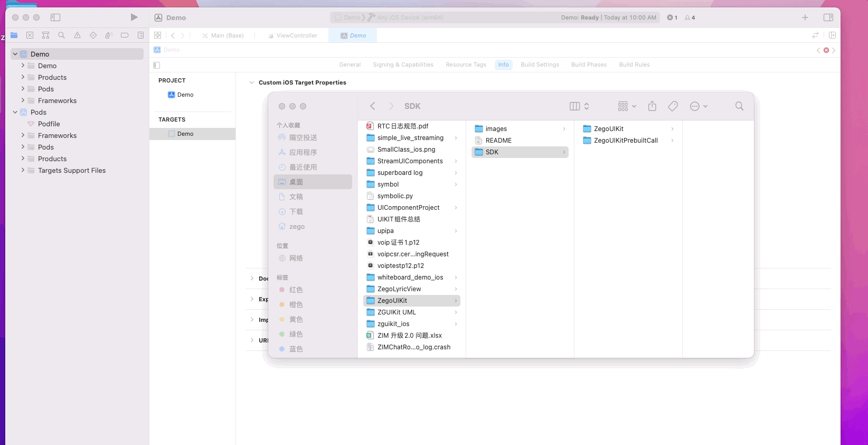Change Finder column view mode
Image resolution: width=868 pixels, height=445 pixels.
tap(579, 106)
